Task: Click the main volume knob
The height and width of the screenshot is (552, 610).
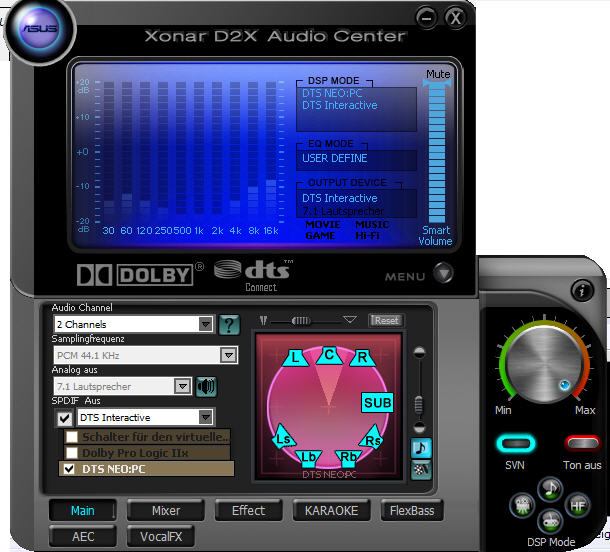Action: (x=544, y=364)
